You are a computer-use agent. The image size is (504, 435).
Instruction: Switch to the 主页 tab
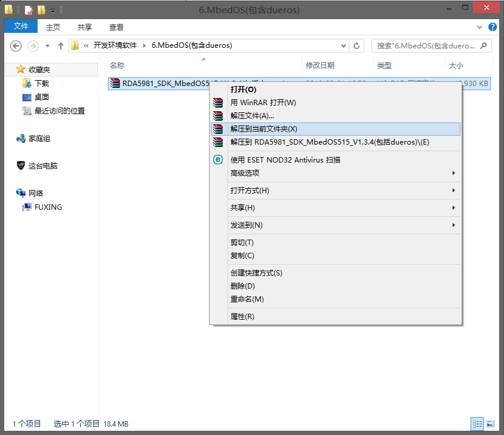tap(53, 27)
